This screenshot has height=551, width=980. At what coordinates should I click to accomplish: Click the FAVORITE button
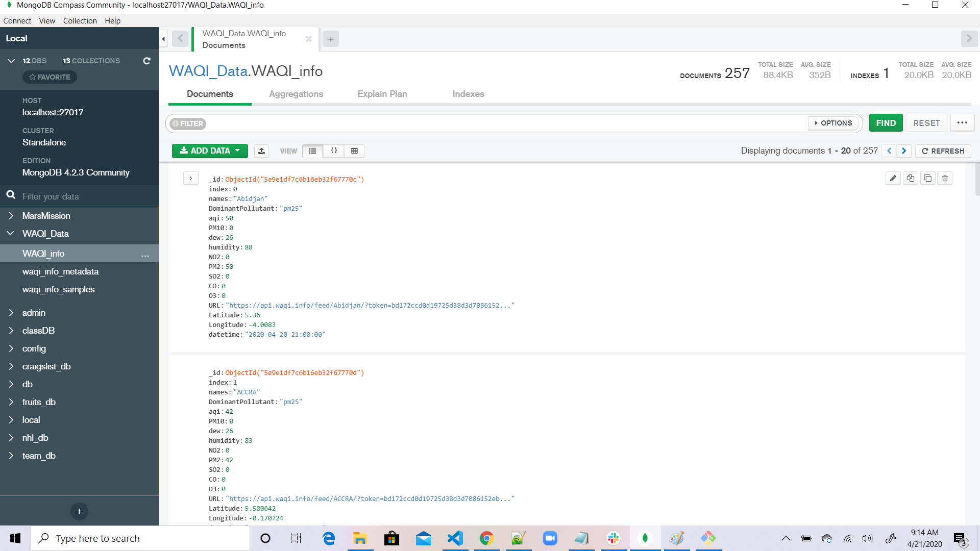[50, 77]
